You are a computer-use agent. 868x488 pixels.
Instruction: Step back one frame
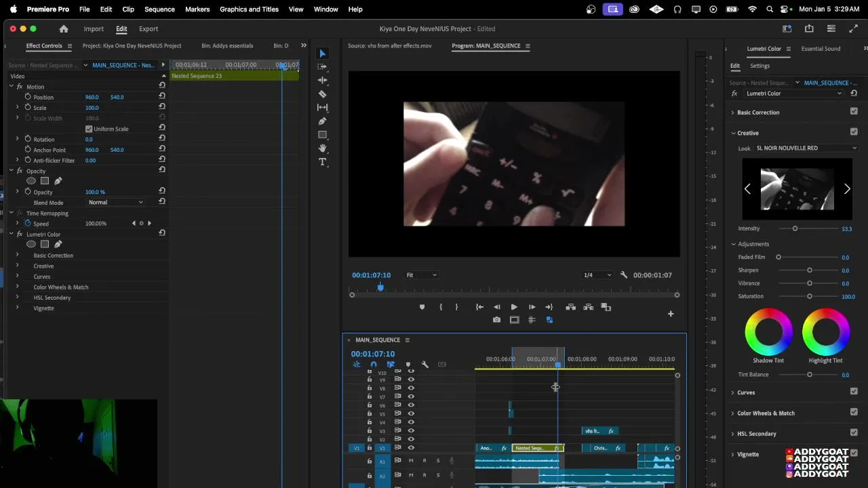496,307
